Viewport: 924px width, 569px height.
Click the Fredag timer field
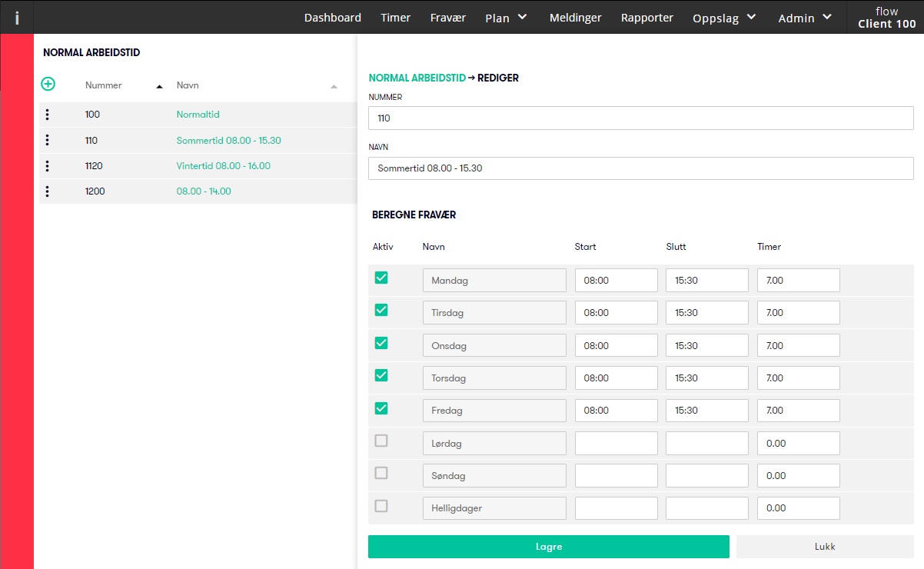coord(799,410)
